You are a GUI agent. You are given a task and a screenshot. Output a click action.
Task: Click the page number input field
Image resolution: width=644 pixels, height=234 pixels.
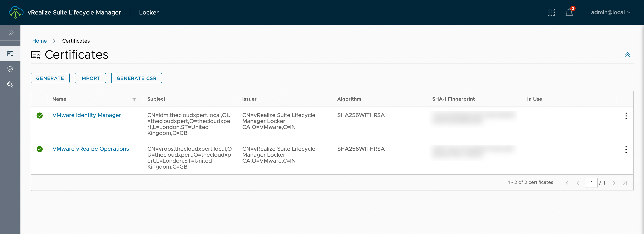591,183
